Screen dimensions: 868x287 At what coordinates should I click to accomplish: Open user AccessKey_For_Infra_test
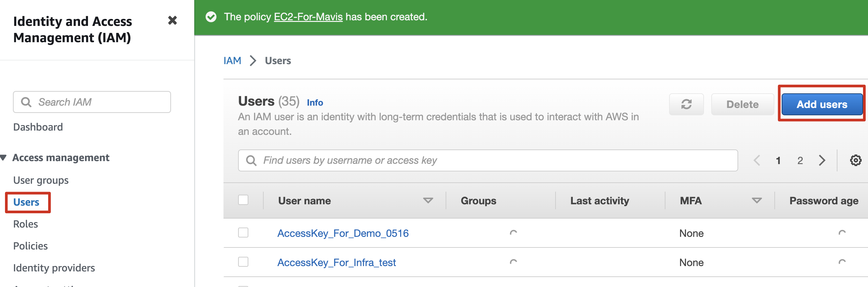tap(336, 262)
